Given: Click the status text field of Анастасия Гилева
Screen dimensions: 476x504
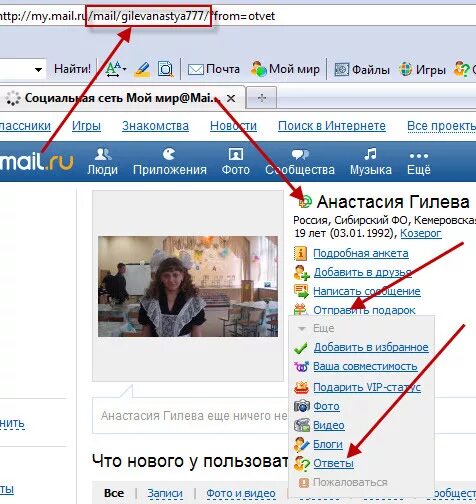Looking at the screenshot, I should point(191,416).
